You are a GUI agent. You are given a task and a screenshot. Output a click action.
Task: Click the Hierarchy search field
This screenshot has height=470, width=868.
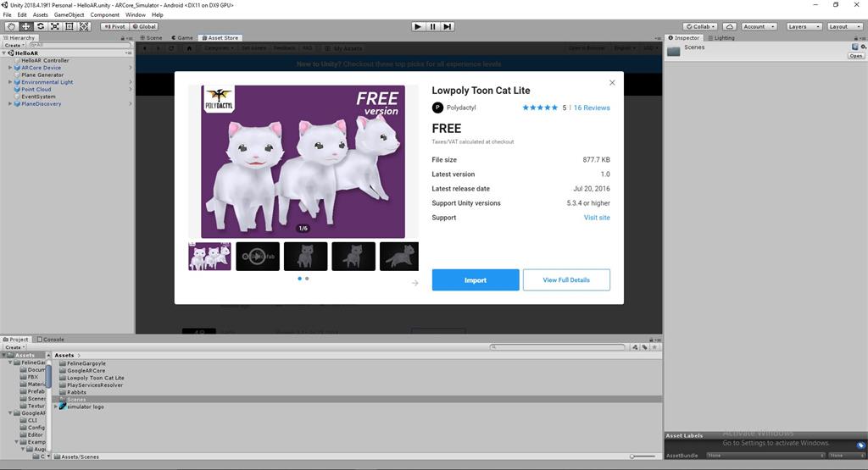80,45
